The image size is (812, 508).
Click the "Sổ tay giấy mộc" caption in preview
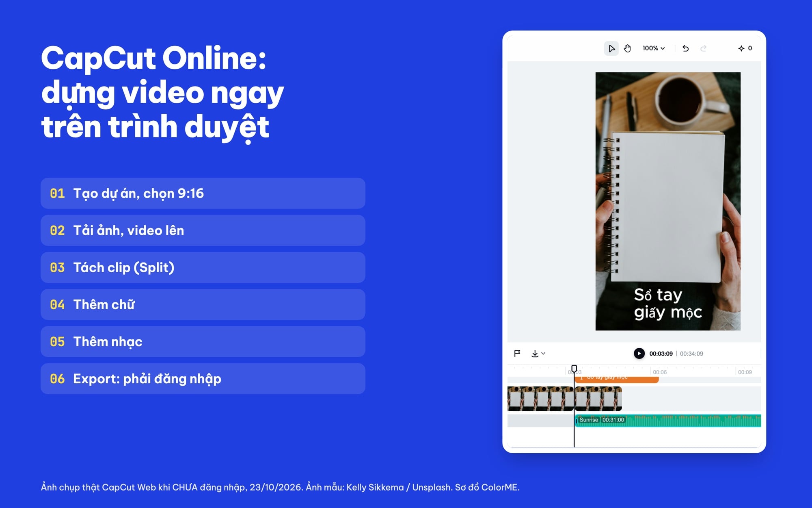(x=668, y=304)
